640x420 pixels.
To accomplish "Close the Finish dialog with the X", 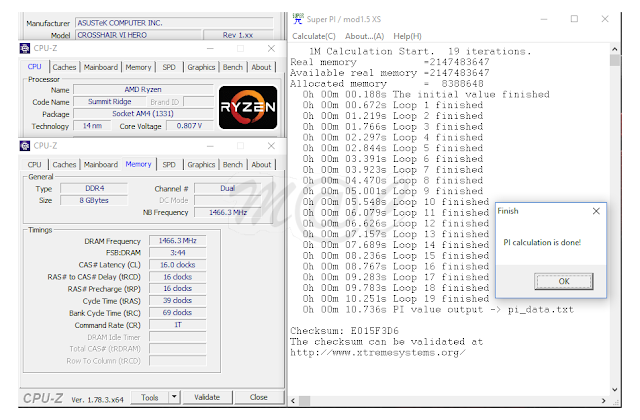I will point(596,211).
